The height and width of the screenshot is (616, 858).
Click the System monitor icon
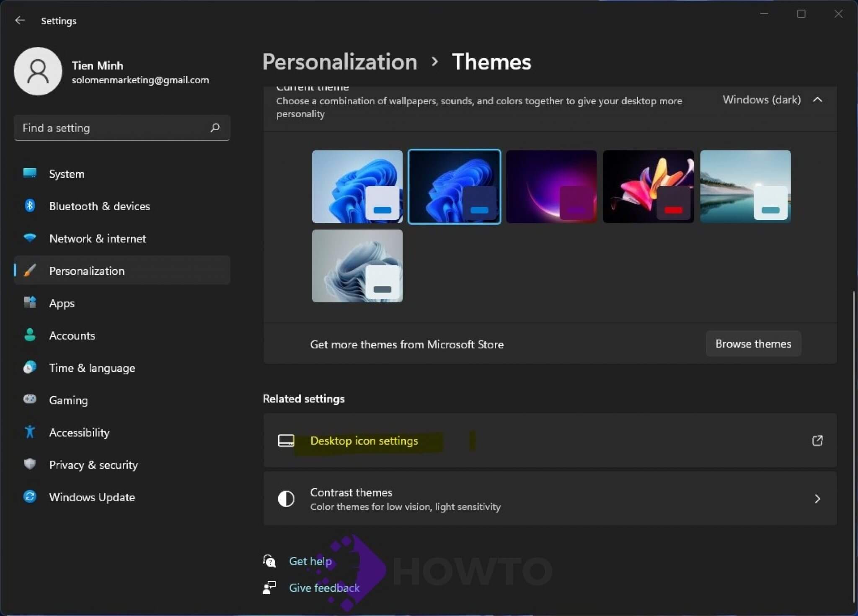(x=30, y=173)
